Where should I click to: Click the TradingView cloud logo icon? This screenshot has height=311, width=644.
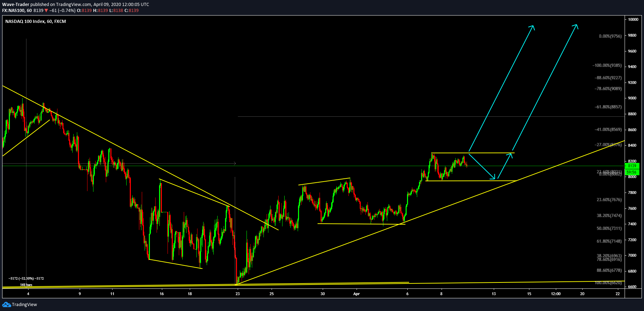point(6,304)
